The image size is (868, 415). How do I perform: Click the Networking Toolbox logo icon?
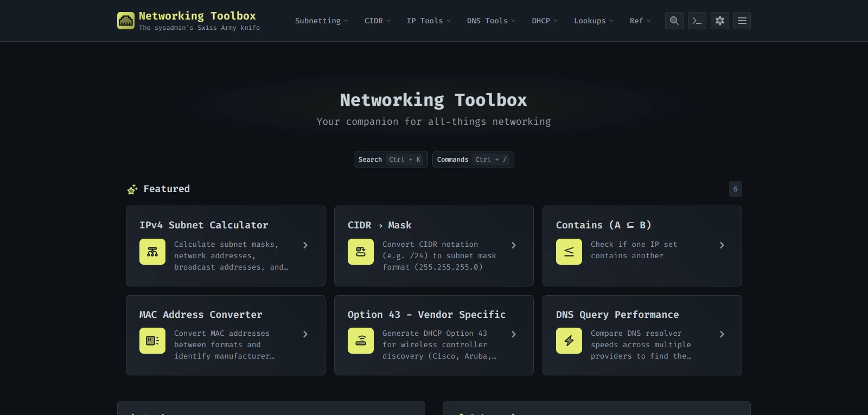pyautogui.click(x=126, y=21)
